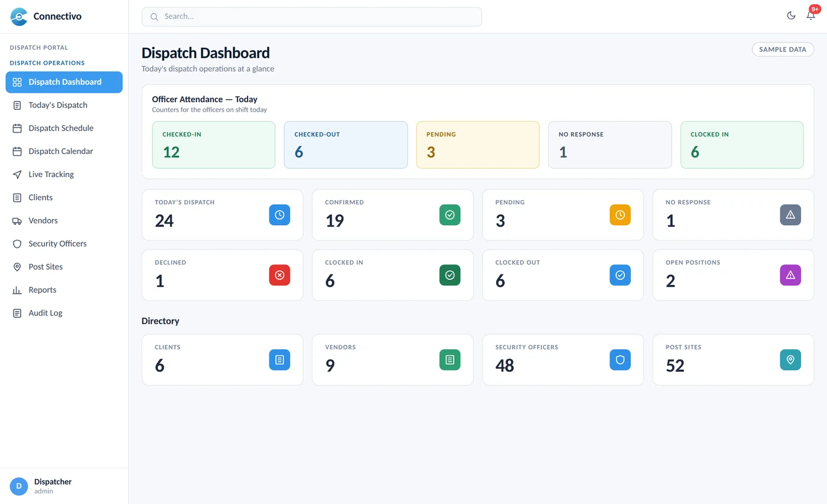Click the green Vendors directory icon

coord(450,360)
